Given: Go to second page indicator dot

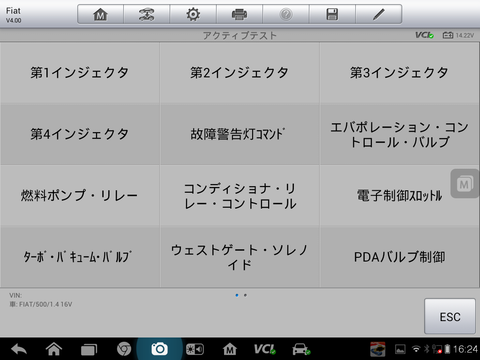Looking at the screenshot, I should tap(245, 295).
